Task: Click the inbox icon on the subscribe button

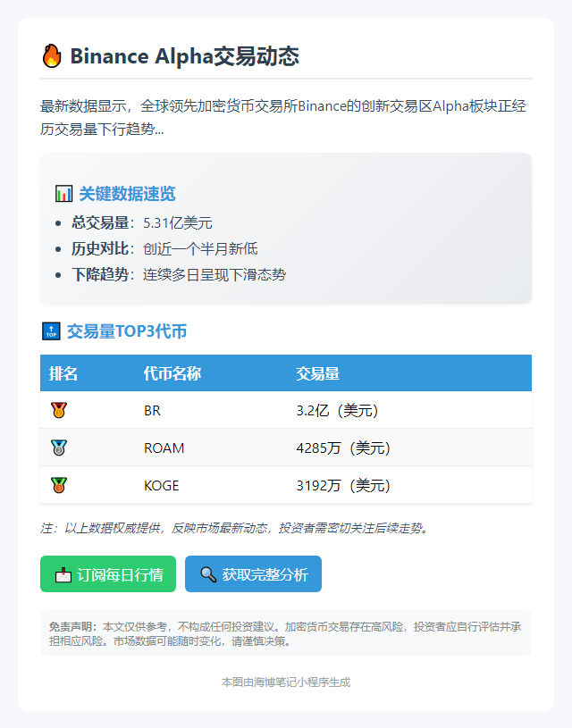Action: pos(63,575)
